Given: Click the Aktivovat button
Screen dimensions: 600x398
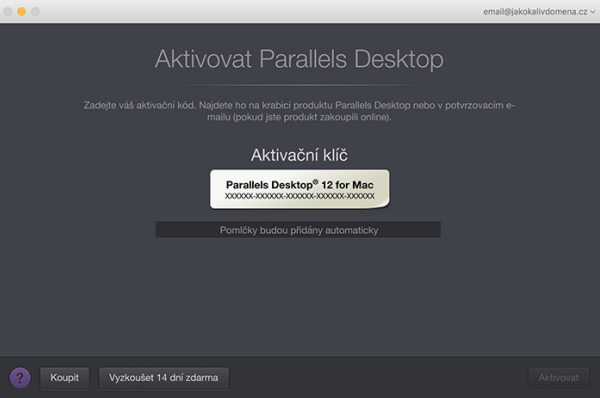Looking at the screenshot, I should [558, 378].
